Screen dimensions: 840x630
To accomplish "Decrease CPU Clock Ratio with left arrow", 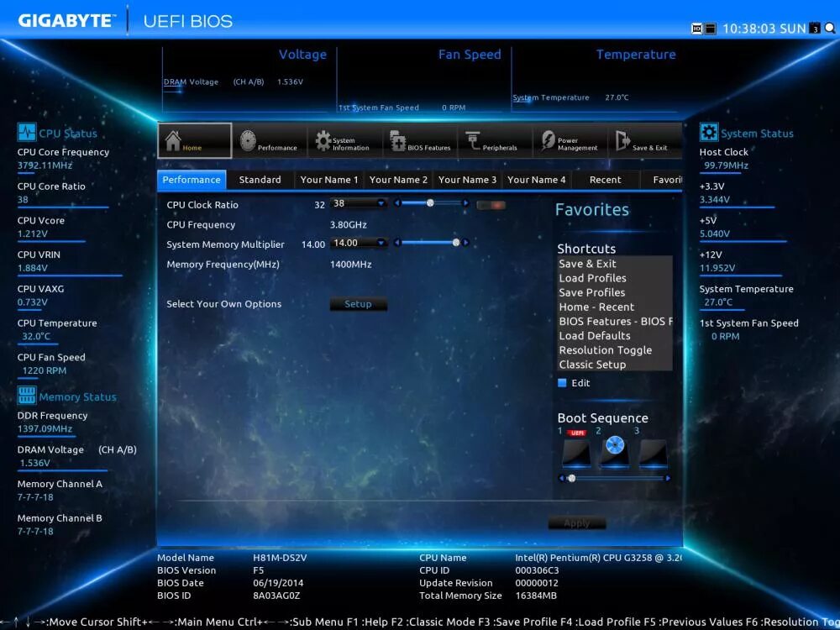I will [397, 203].
